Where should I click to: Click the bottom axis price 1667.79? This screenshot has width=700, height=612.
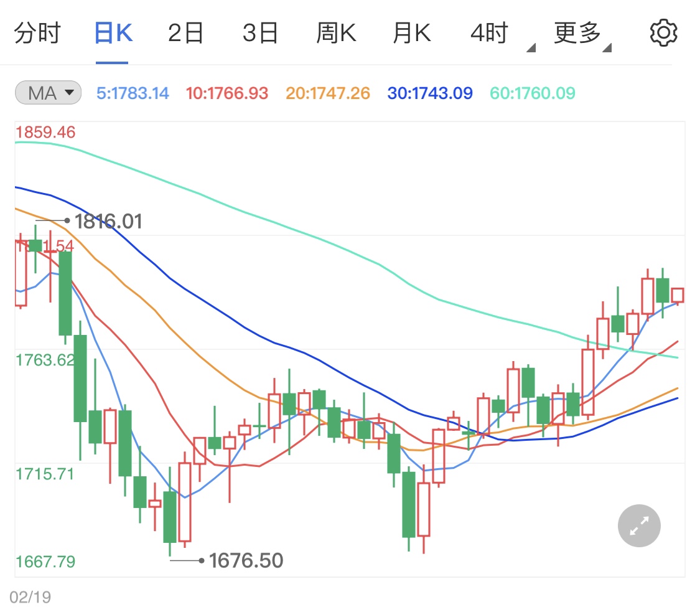click(x=45, y=562)
